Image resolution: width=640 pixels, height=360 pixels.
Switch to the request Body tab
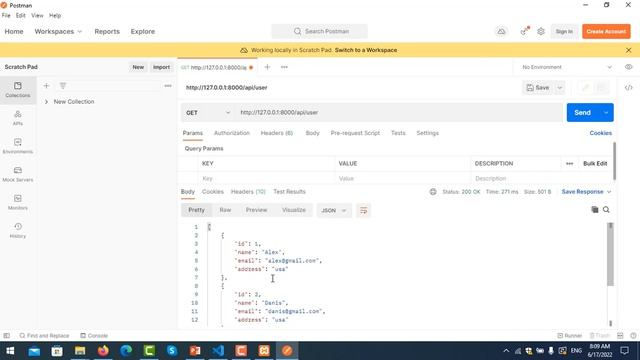312,133
